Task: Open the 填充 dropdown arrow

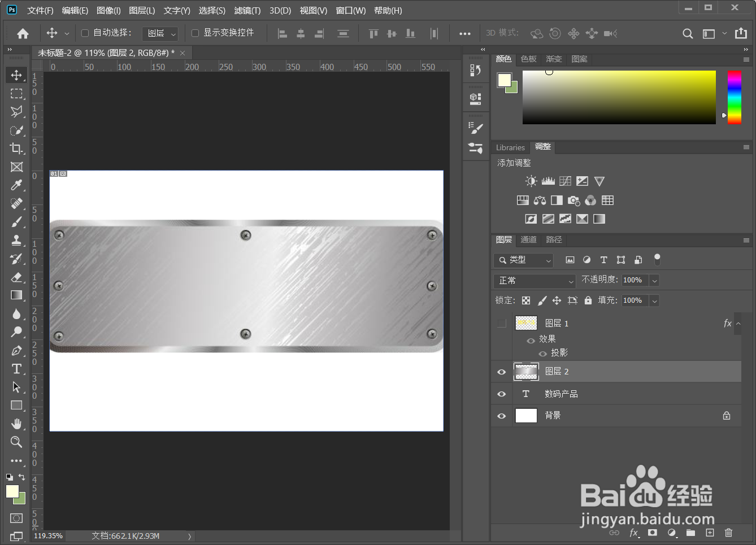Action: click(654, 301)
